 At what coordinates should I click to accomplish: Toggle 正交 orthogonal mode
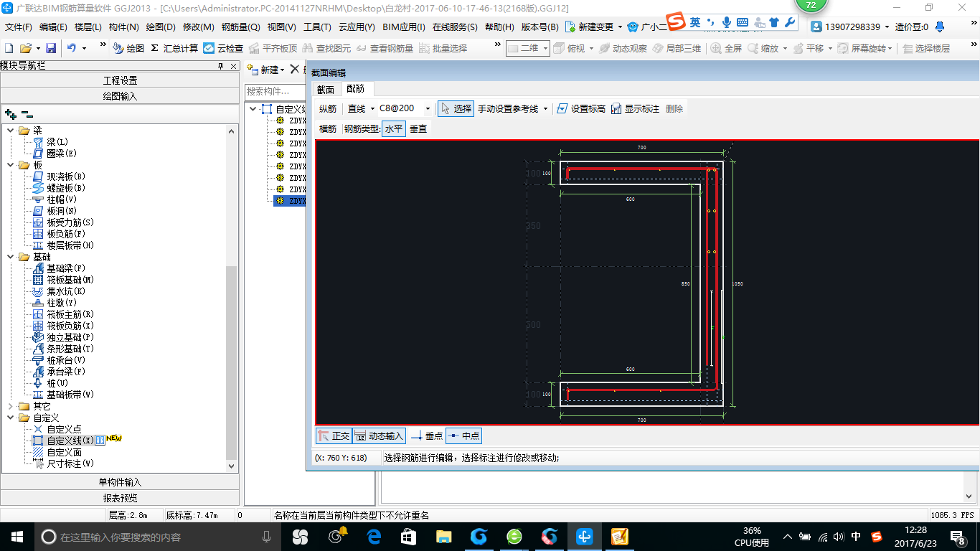click(334, 435)
